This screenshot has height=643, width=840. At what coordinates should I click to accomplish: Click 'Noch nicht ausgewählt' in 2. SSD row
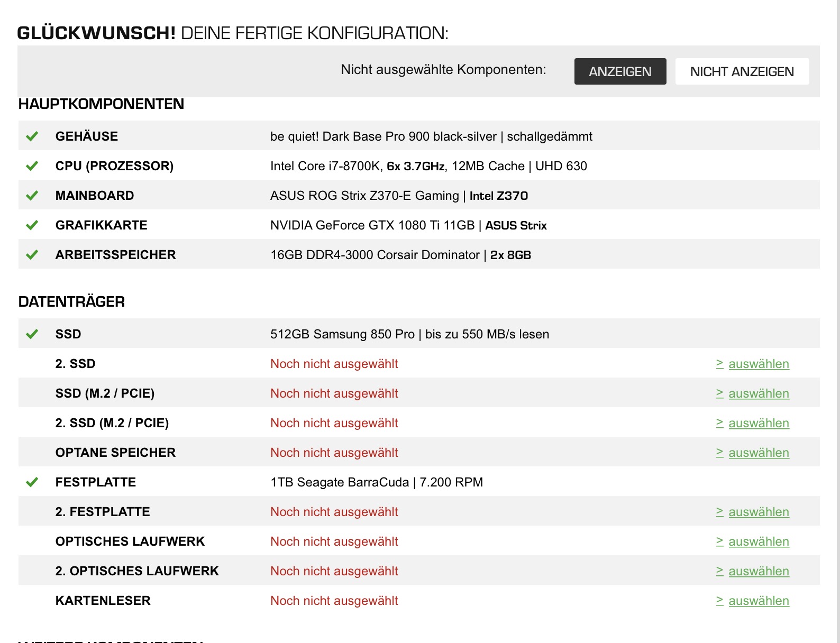point(334,364)
